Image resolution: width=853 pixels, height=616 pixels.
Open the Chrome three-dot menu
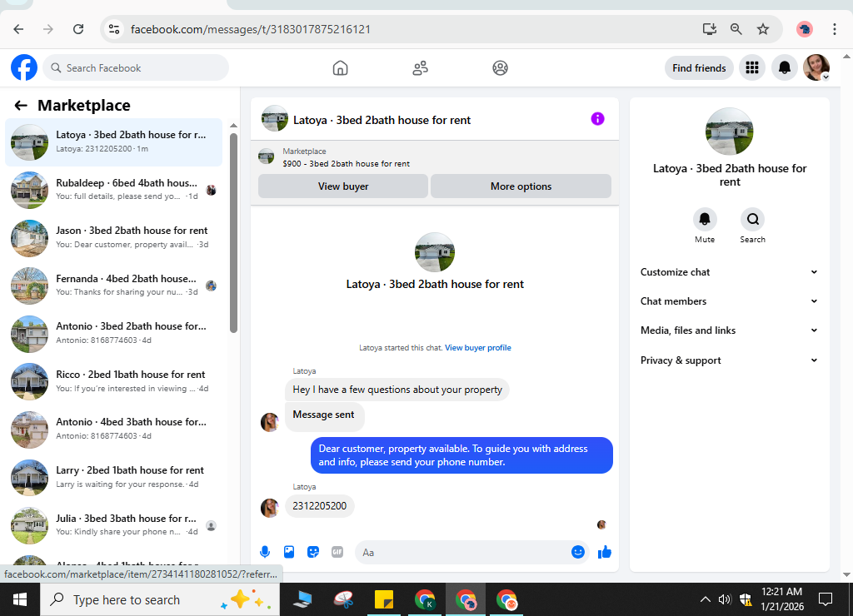click(834, 29)
